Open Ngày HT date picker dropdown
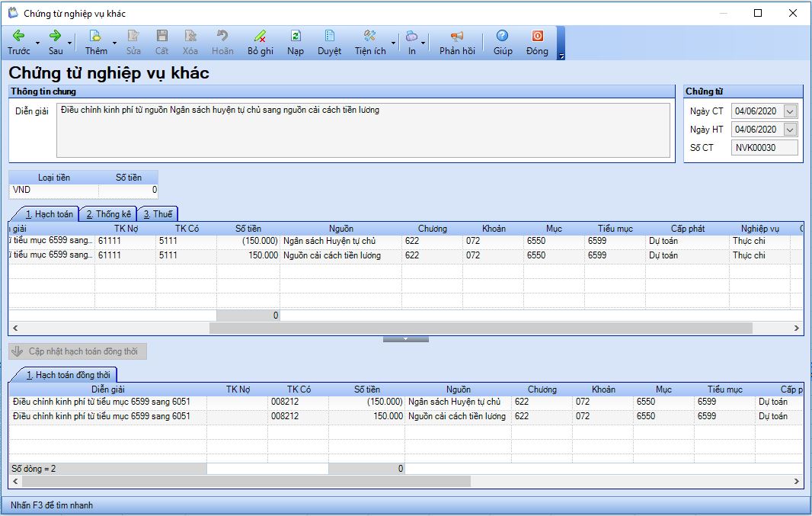Screen dimensions: 812x516 [x=790, y=129]
